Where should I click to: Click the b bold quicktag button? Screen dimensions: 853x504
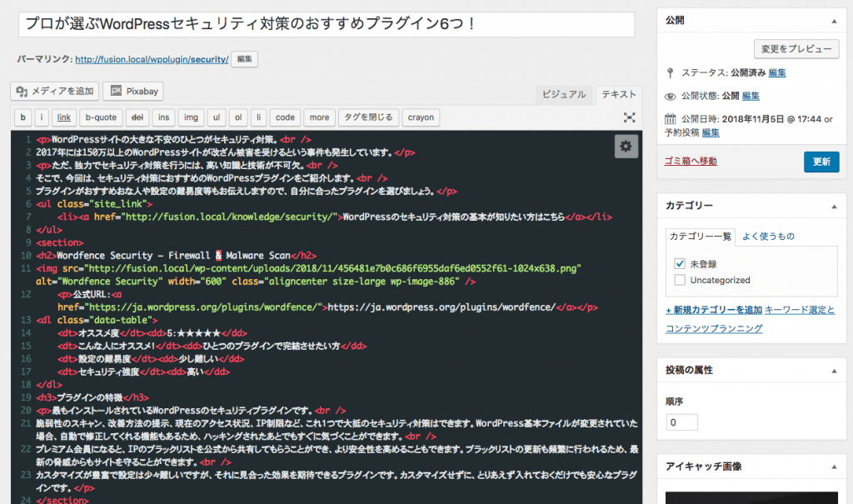[22, 117]
